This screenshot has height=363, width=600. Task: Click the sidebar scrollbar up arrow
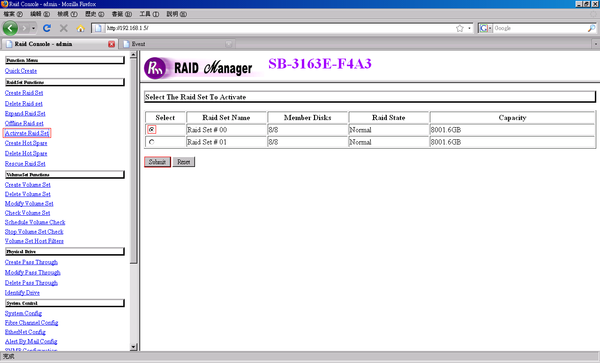click(x=133, y=55)
